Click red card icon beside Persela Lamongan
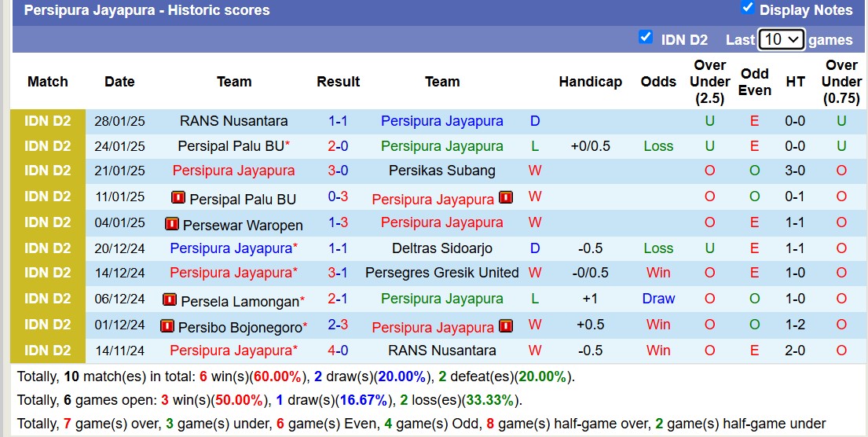Screen dimensions: 868x437 point(170,300)
